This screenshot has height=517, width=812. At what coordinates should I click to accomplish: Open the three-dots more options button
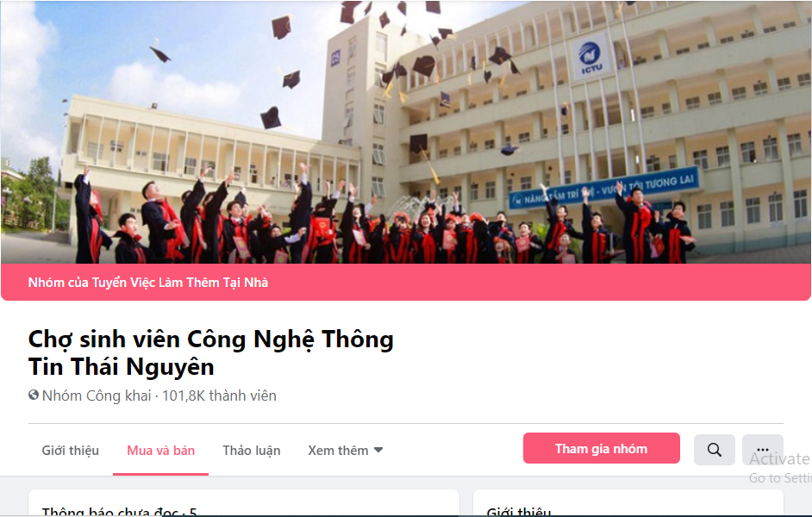tap(762, 450)
